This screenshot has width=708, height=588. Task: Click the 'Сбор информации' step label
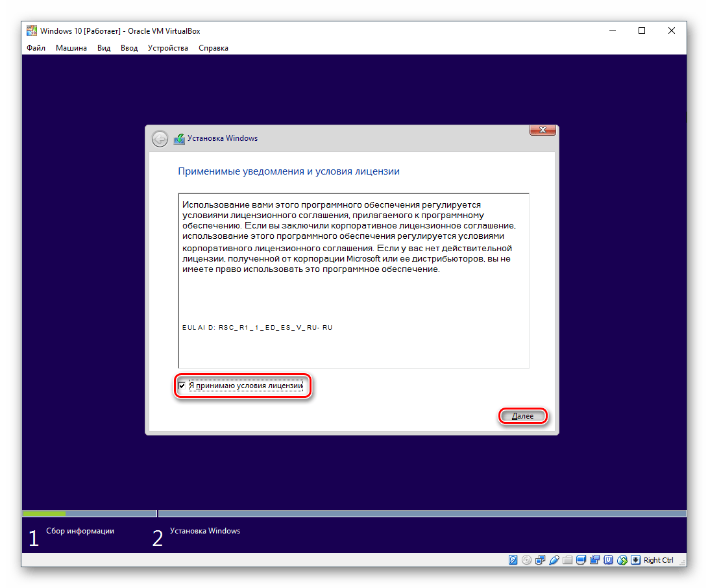(80, 531)
